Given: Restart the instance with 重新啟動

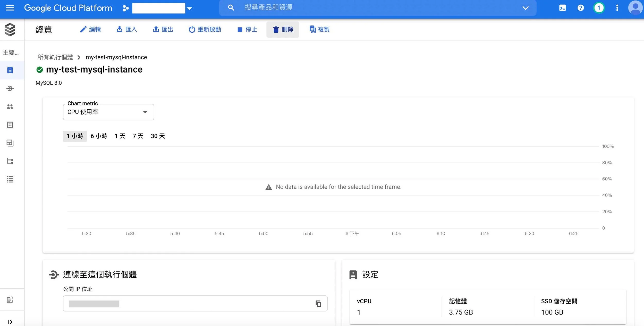Looking at the screenshot, I should [x=205, y=29].
